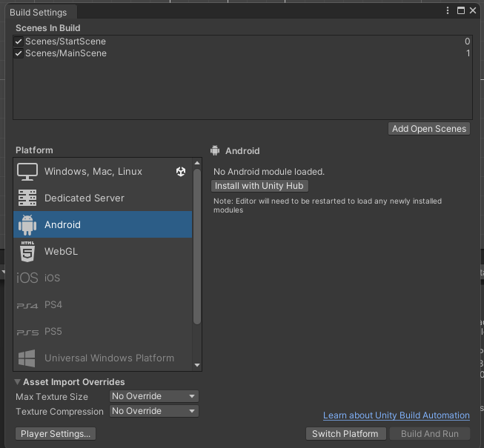
Task: Select the WebGL platform label
Action: 61,251
